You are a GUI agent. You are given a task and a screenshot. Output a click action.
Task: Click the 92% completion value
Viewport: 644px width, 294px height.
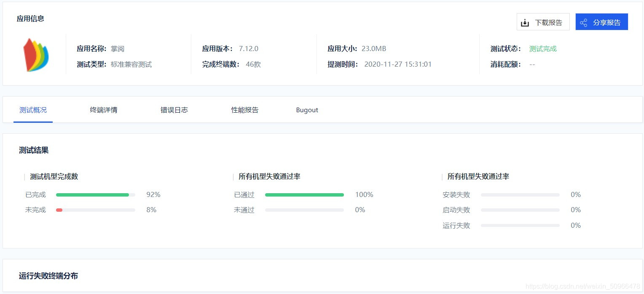point(153,195)
